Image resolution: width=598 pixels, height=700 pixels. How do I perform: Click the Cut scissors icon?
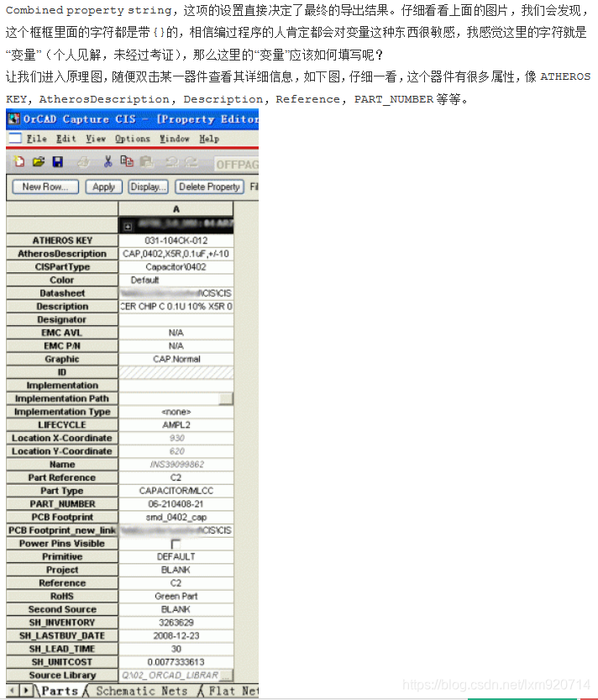pyautogui.click(x=108, y=161)
